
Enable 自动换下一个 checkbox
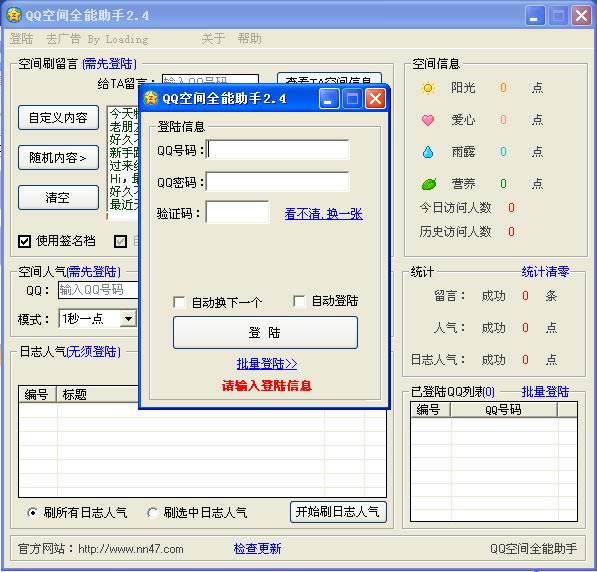pyautogui.click(x=179, y=302)
